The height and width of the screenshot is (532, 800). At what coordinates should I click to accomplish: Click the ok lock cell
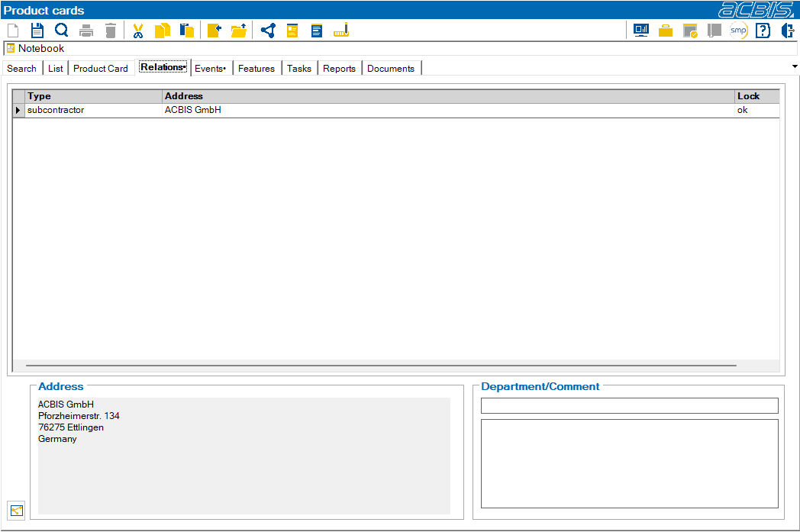pos(757,110)
